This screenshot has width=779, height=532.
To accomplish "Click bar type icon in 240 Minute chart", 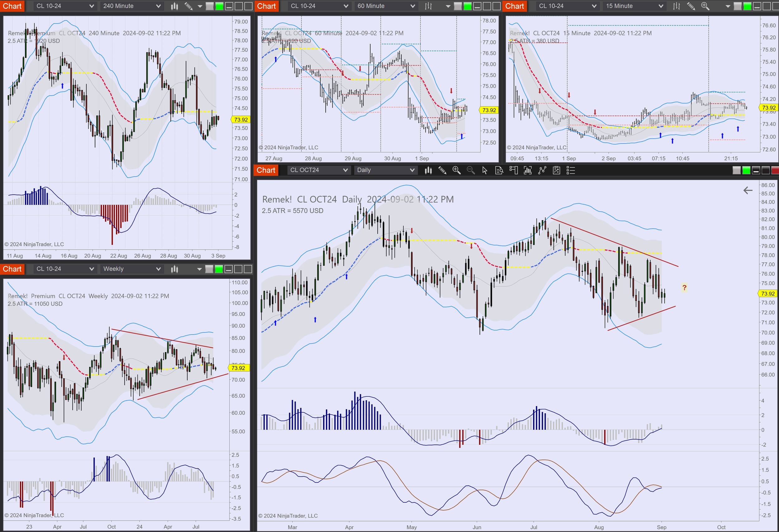I will (x=174, y=6).
